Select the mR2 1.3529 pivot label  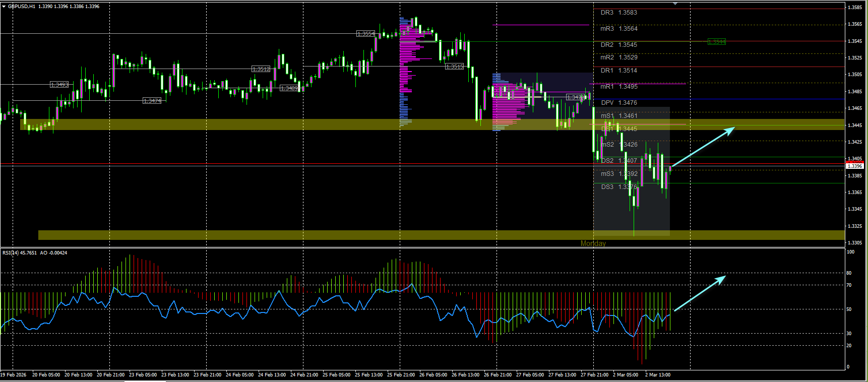pyautogui.click(x=619, y=57)
